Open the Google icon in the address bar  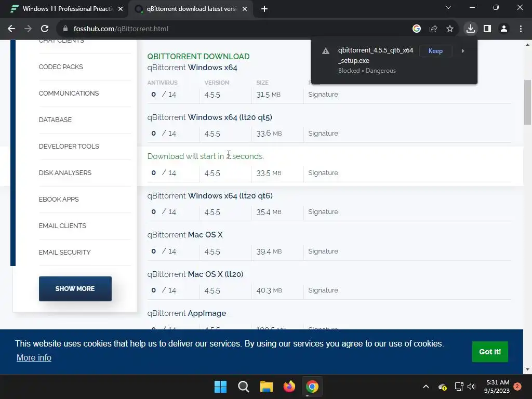tap(417, 29)
